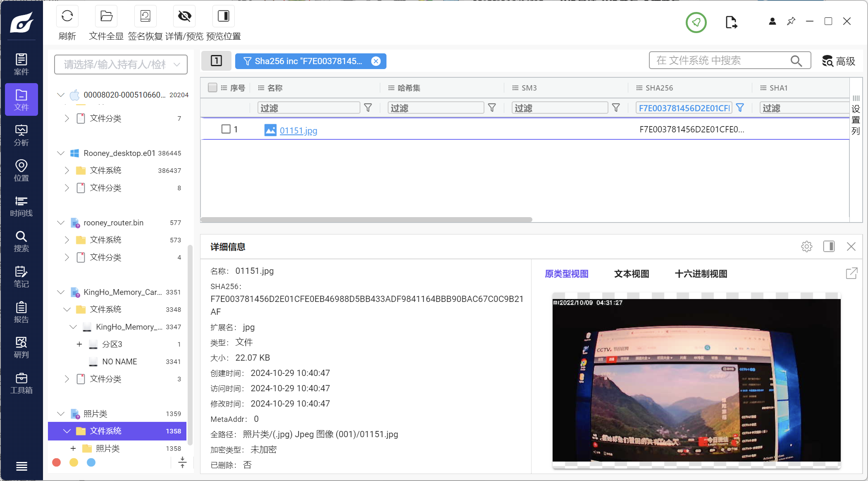Open the 工具箱 section in sidebar
This screenshot has width=868, height=481.
21,383
